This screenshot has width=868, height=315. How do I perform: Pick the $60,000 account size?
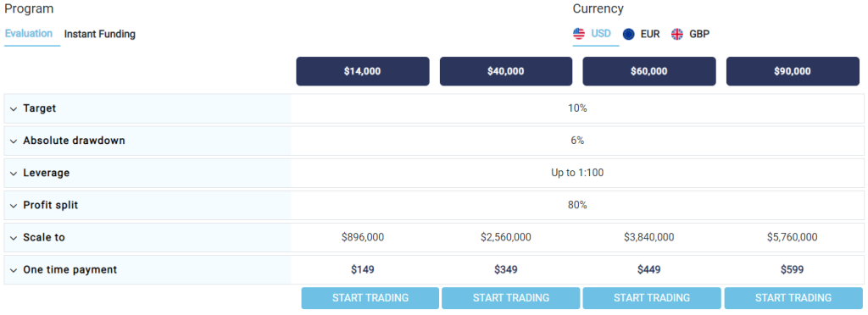pyautogui.click(x=648, y=71)
